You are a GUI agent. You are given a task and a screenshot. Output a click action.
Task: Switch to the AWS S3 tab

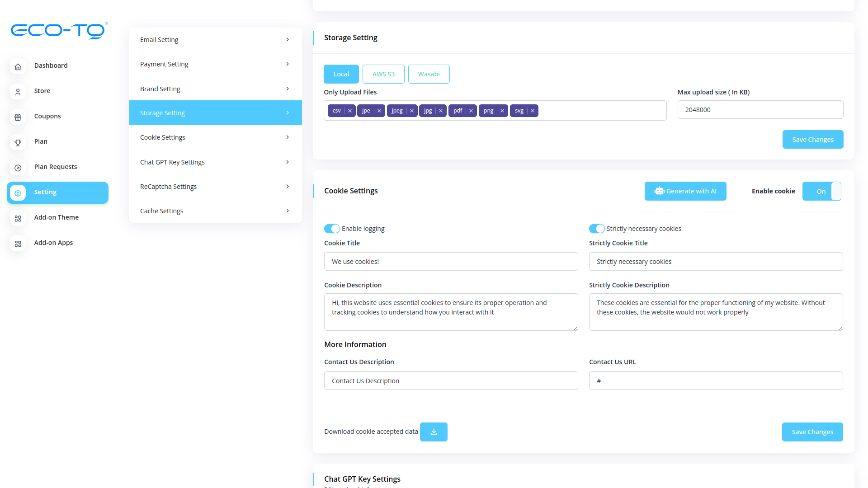pyautogui.click(x=383, y=74)
